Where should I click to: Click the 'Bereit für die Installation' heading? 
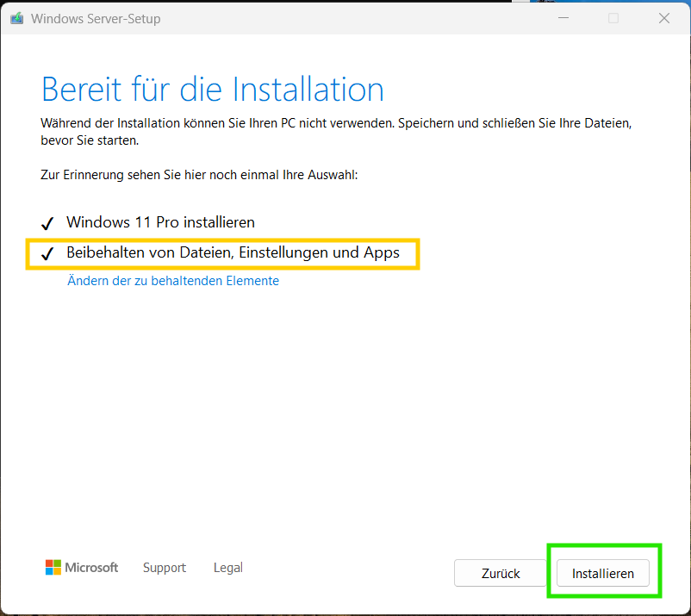(213, 90)
